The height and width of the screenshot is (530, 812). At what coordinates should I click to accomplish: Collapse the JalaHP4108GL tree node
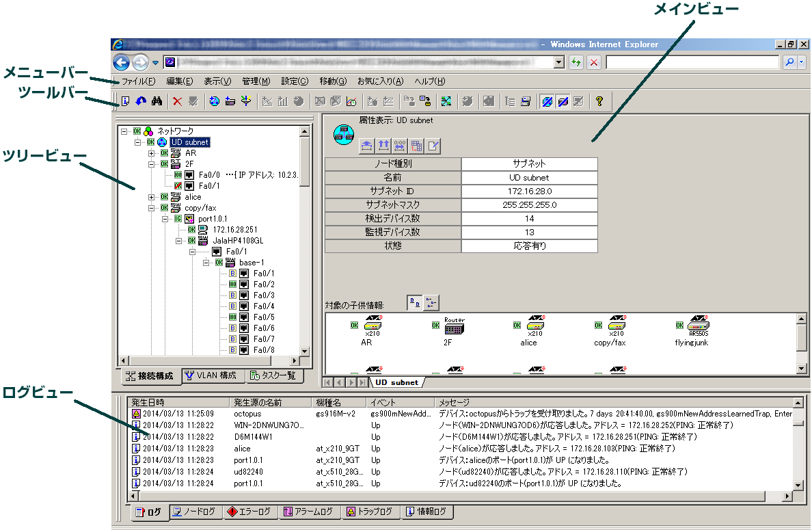pyautogui.click(x=178, y=241)
